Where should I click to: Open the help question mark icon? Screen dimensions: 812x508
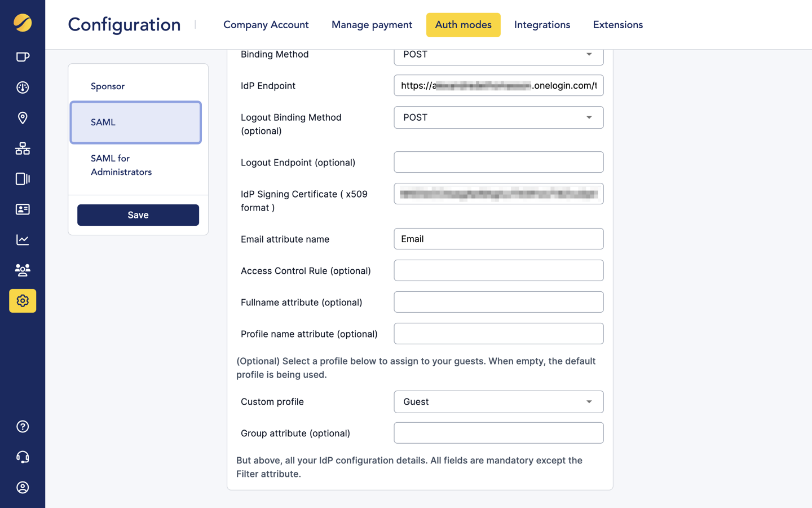click(x=22, y=426)
